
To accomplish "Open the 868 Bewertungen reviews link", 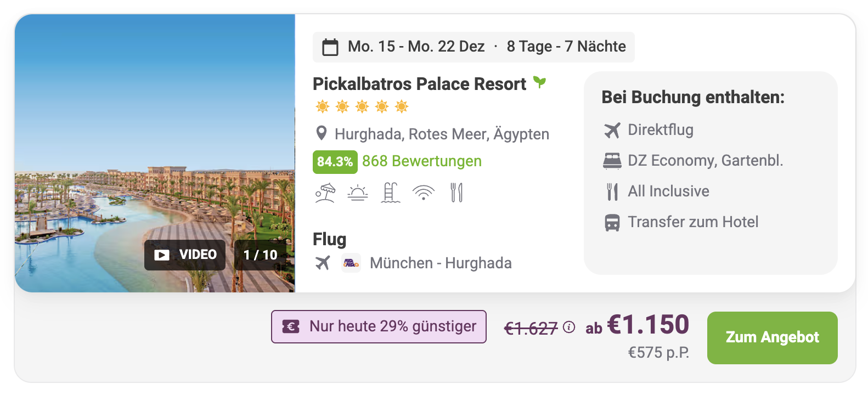I will [421, 161].
